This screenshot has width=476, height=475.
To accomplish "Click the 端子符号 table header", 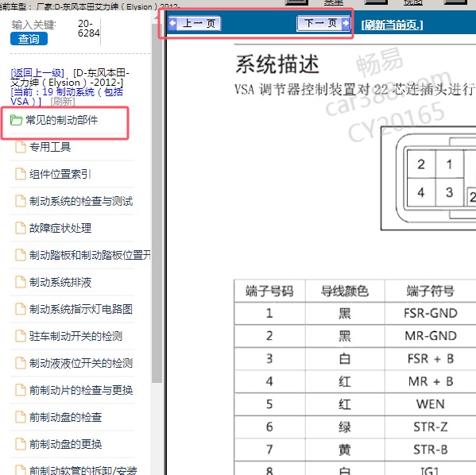I will 431,292.
